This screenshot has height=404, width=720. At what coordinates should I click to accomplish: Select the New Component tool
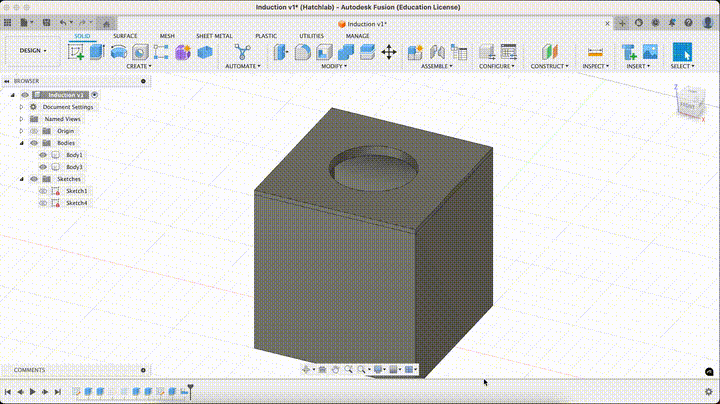click(x=415, y=52)
